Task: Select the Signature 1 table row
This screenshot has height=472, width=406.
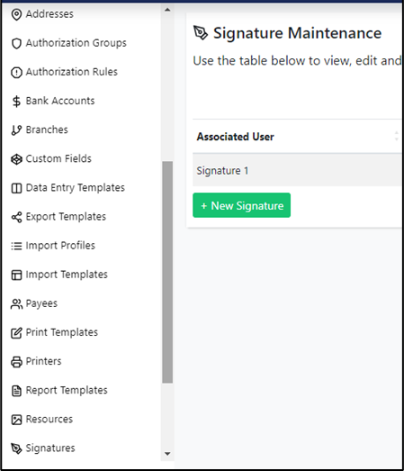Action: click(297, 171)
